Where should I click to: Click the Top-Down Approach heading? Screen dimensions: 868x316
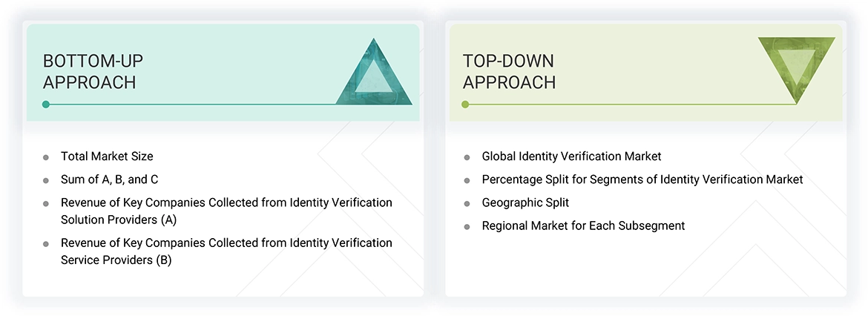point(509,71)
